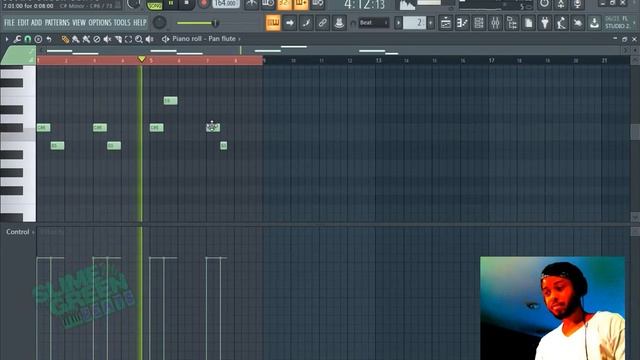This screenshot has width=640, height=360.
Task: Click bar 13 on the timeline ruler
Action: (x=378, y=60)
